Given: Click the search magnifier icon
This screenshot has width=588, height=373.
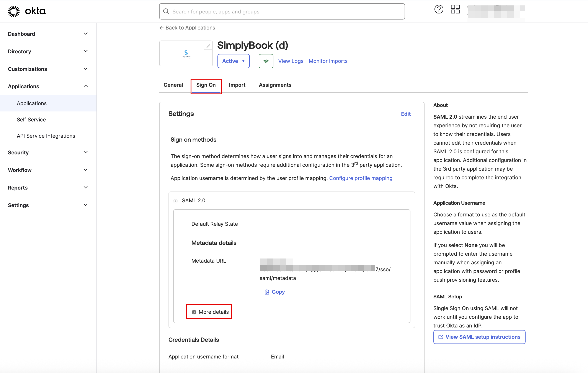Looking at the screenshot, I should point(166,11).
